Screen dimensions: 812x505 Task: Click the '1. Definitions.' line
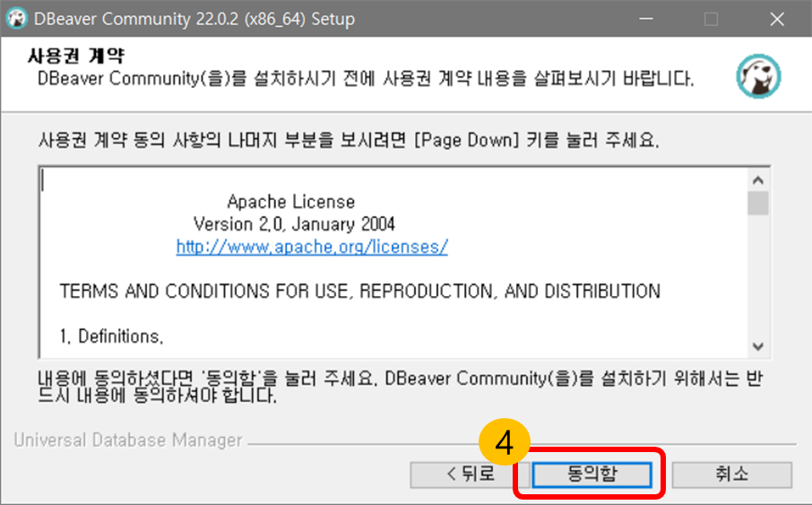coord(111,336)
